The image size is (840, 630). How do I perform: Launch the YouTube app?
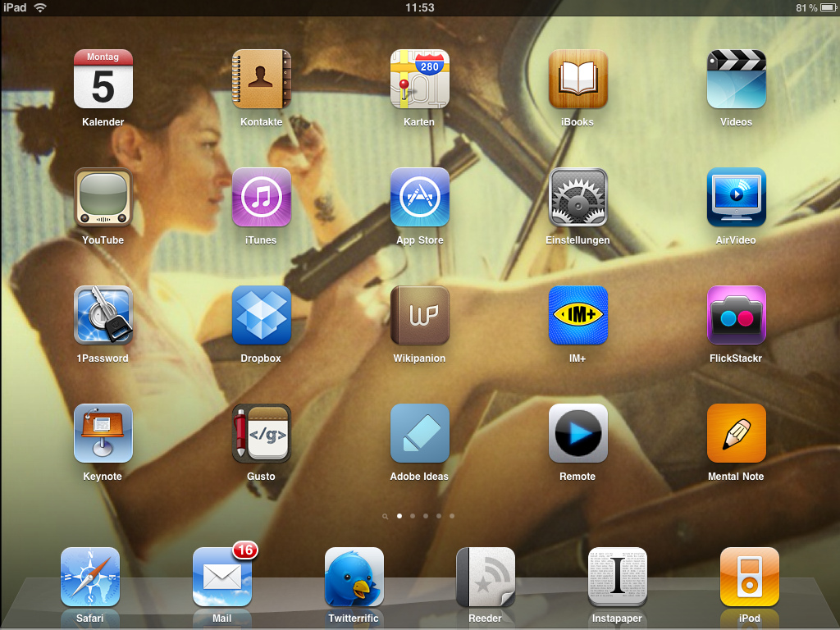(103, 198)
